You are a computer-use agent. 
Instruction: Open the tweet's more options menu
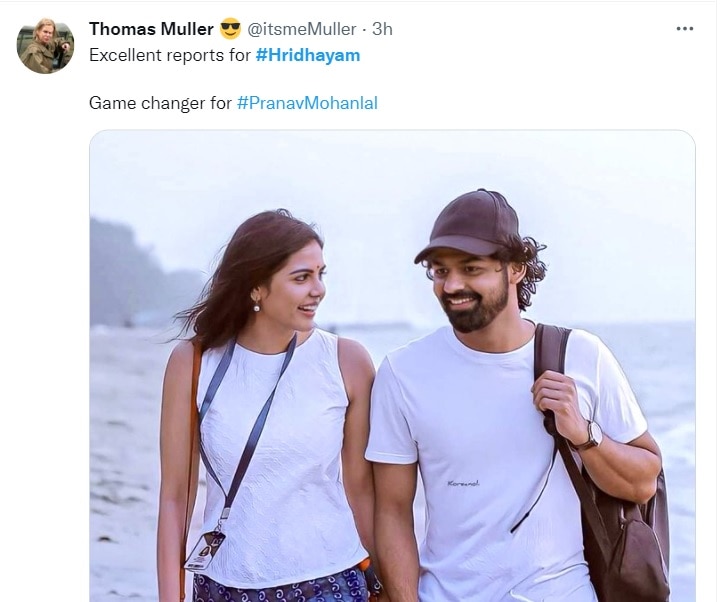pyautogui.click(x=684, y=29)
